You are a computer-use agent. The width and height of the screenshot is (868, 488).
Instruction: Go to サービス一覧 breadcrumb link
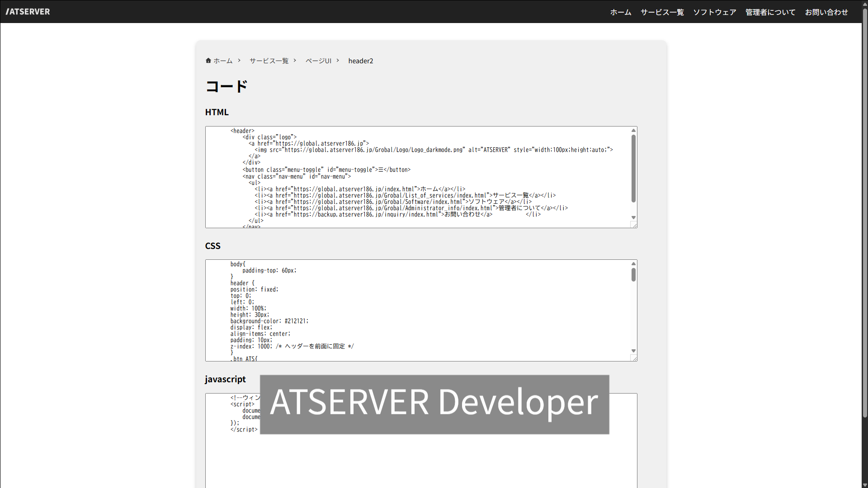(x=269, y=61)
